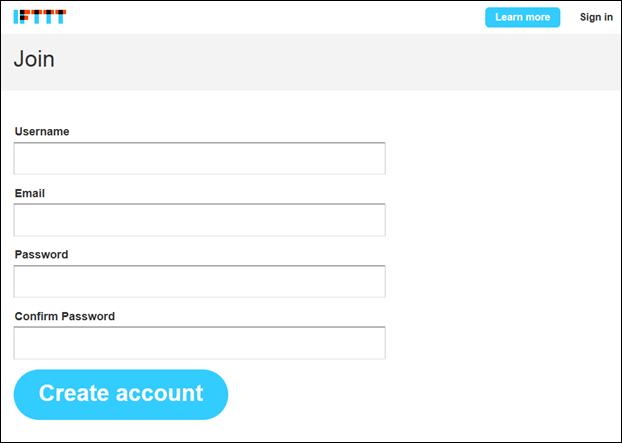The width and height of the screenshot is (622, 443).
Task: Click the Username label text
Action: (42, 131)
